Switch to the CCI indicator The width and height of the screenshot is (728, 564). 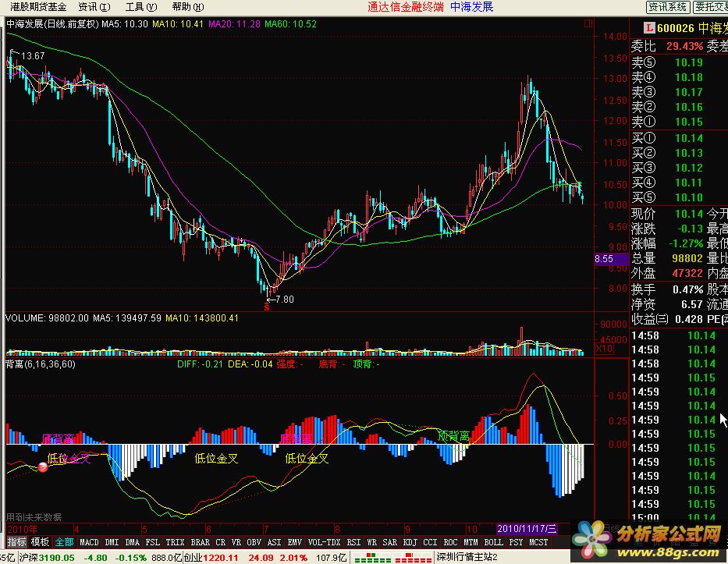click(430, 542)
